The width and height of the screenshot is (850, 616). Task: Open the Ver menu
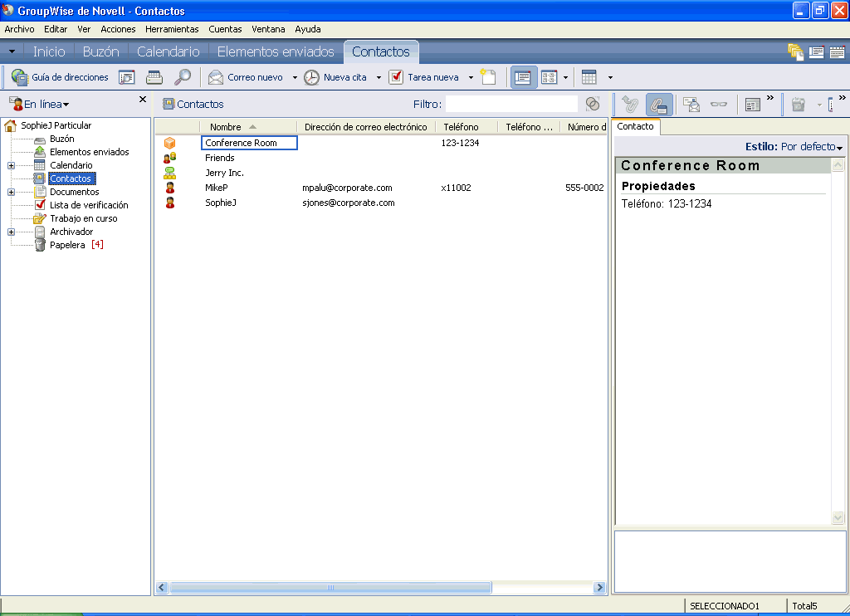pyautogui.click(x=84, y=29)
